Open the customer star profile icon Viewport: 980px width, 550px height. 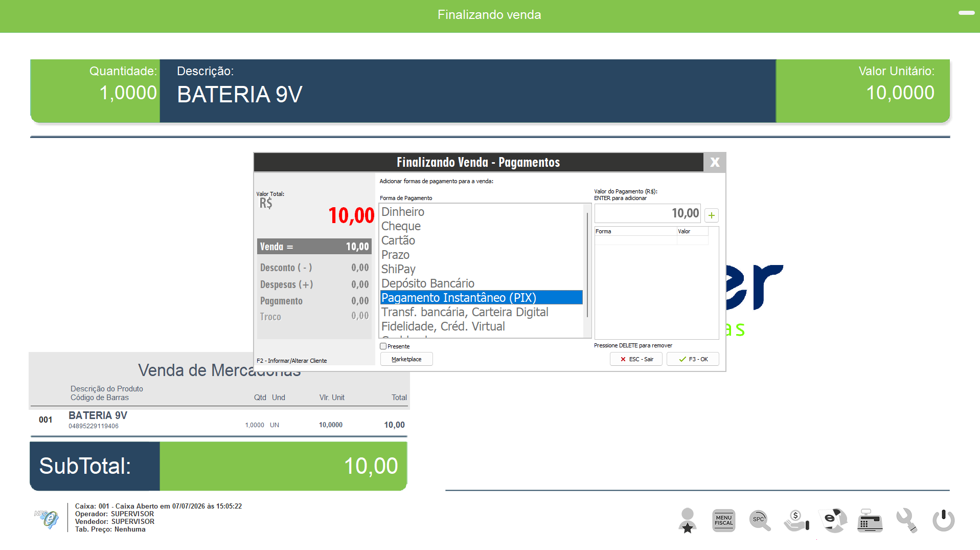pos(688,520)
